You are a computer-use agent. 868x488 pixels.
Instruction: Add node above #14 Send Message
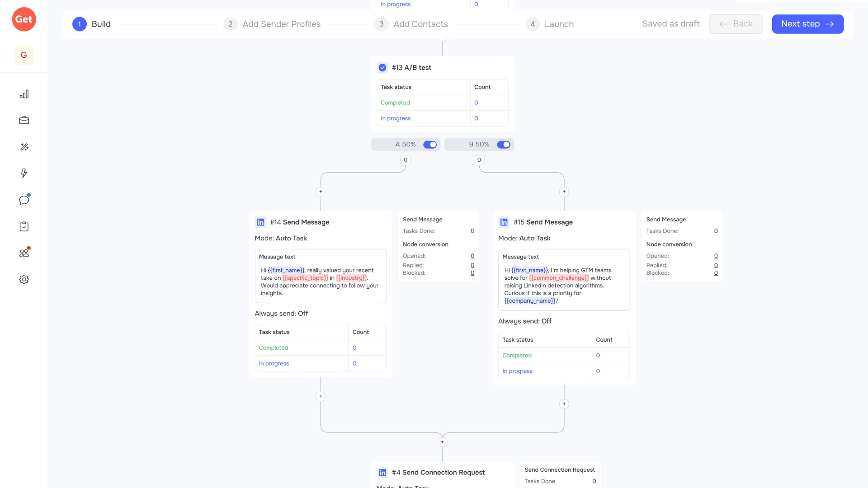click(x=321, y=192)
